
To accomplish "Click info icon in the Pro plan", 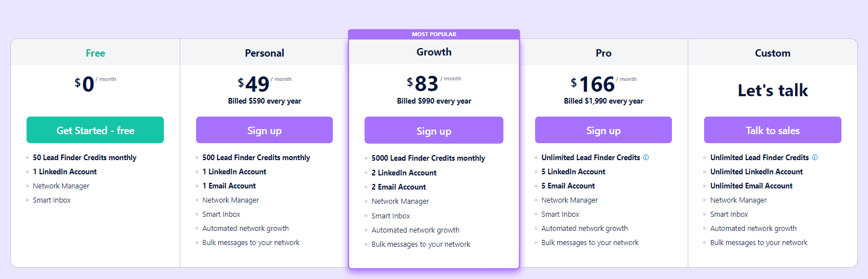I will click(646, 158).
